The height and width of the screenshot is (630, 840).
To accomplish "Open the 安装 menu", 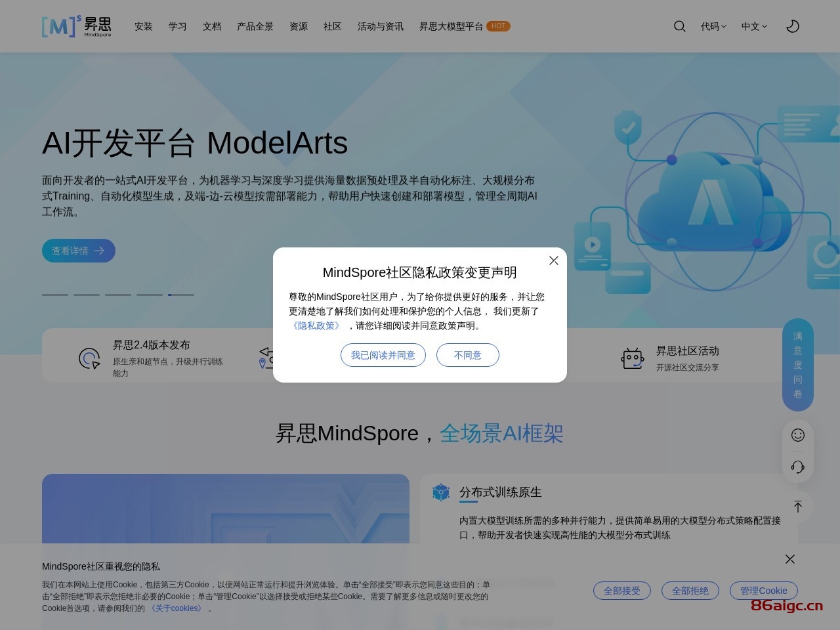I will tap(144, 26).
